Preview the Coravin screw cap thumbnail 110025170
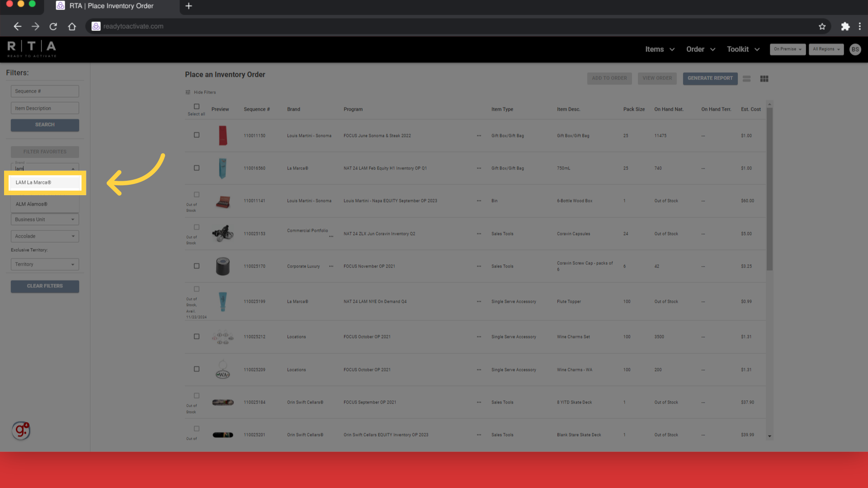Viewport: 868px width, 488px height. pyautogui.click(x=223, y=266)
